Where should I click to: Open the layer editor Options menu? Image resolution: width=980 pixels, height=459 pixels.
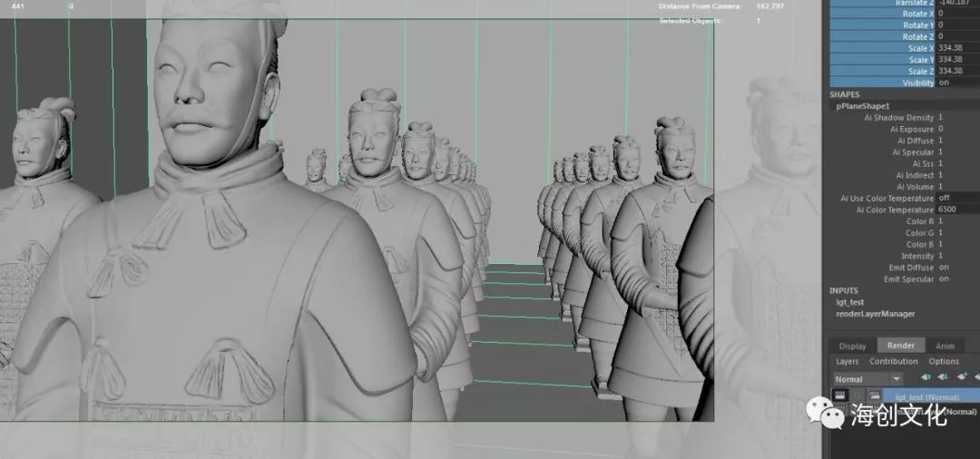(944, 361)
